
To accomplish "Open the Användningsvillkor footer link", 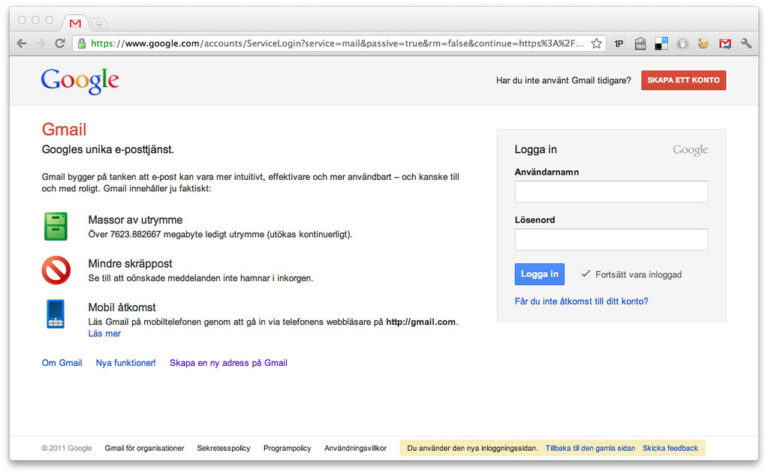I will [x=355, y=448].
